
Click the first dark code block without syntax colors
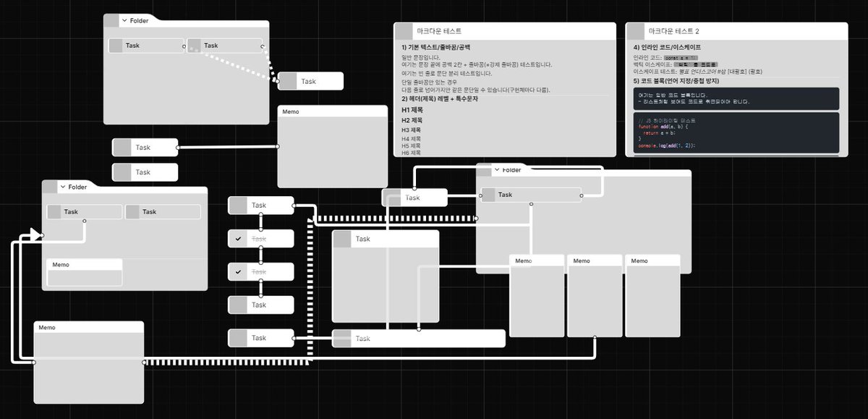coord(736,98)
